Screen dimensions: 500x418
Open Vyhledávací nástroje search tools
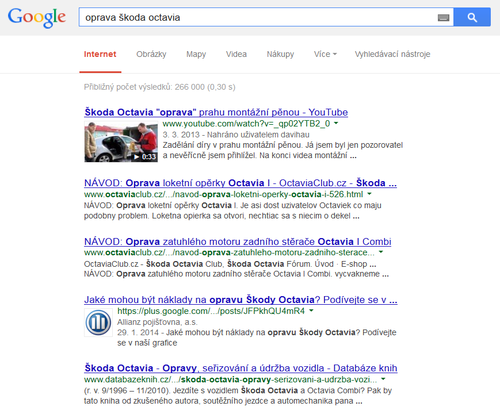[x=392, y=54]
